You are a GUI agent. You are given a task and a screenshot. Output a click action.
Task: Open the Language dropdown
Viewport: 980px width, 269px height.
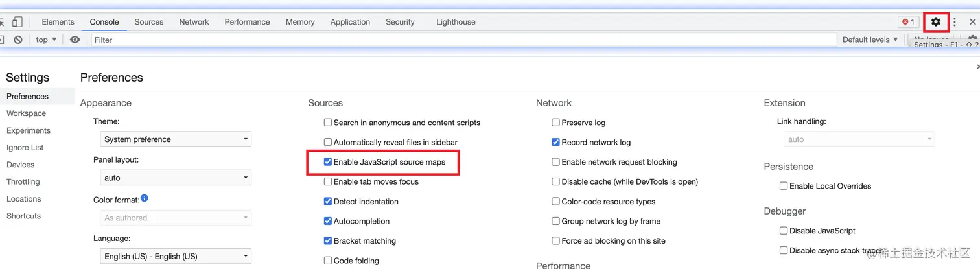click(176, 256)
